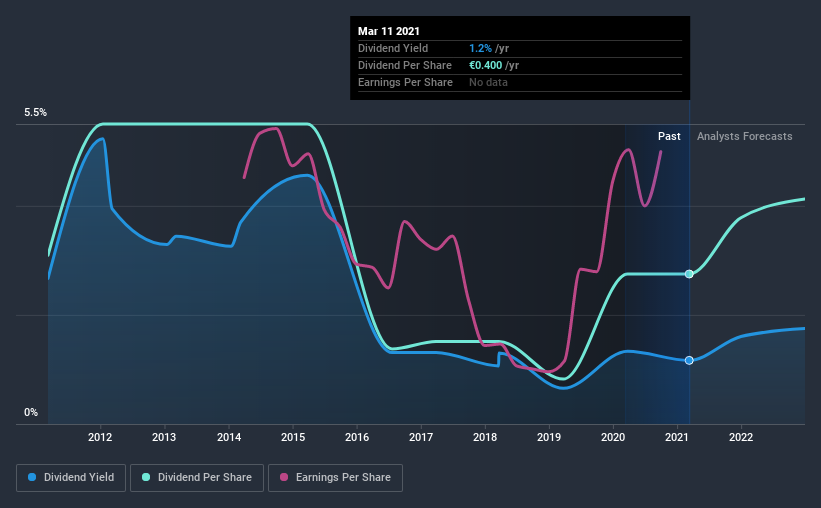Click the Mar 11 2021 tooltip date header
The height and width of the screenshot is (508, 821).
coord(389,31)
